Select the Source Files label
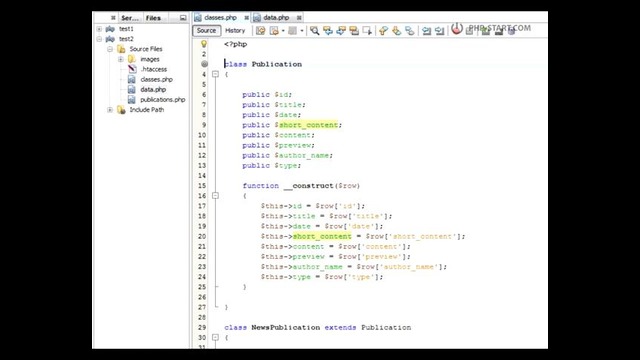Screen dimensions: 640x360 point(146,49)
